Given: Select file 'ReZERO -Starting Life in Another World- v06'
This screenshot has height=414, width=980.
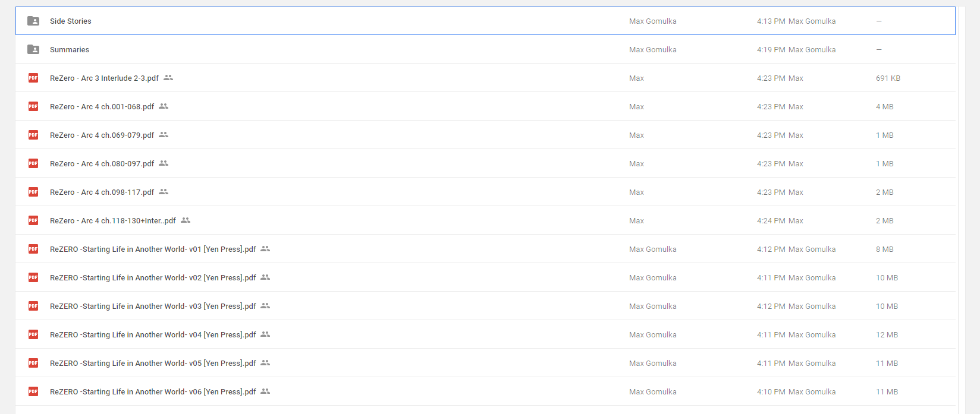Looking at the screenshot, I should point(153,391).
